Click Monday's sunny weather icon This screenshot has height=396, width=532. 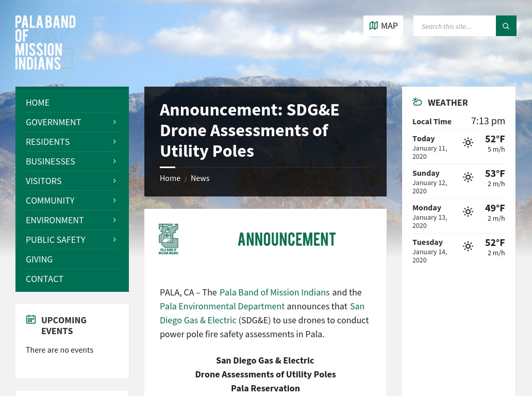click(468, 212)
